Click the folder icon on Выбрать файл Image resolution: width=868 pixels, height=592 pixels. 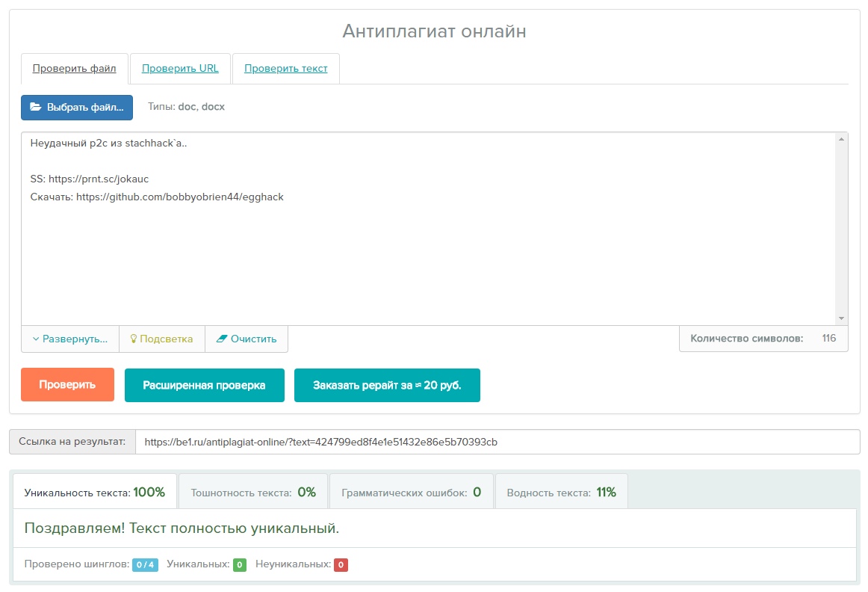pos(35,107)
